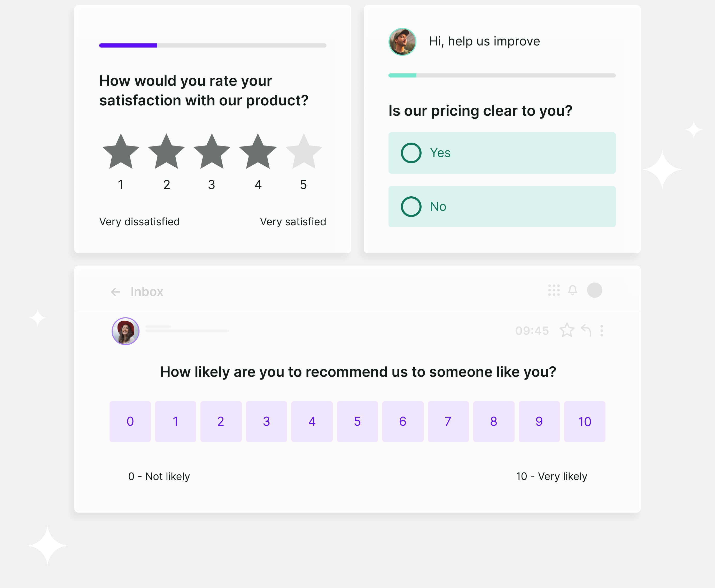Click the reply arrow icon
Viewport: 715px width, 588px height.
tap(586, 330)
